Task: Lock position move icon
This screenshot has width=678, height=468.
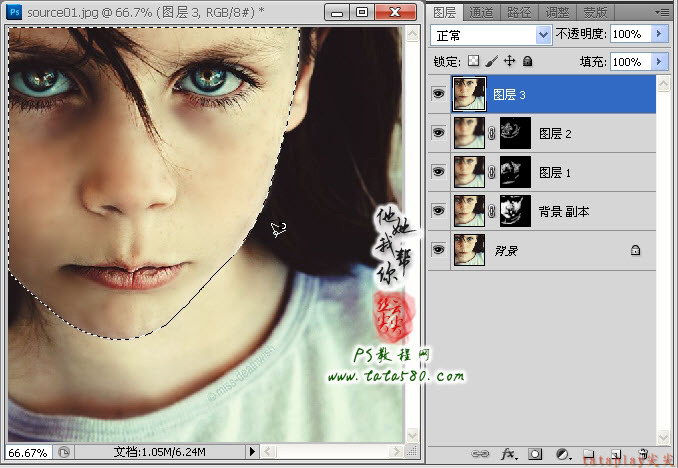Action: tap(510, 61)
